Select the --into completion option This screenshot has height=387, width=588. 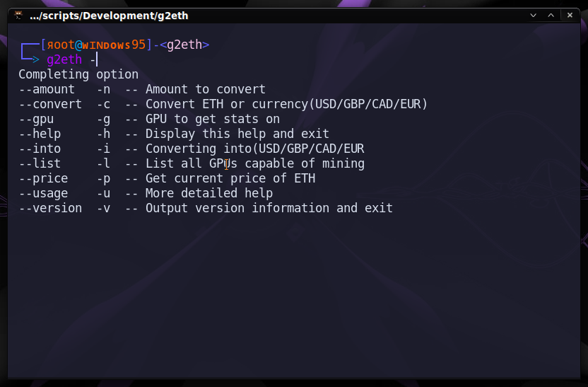coord(40,149)
